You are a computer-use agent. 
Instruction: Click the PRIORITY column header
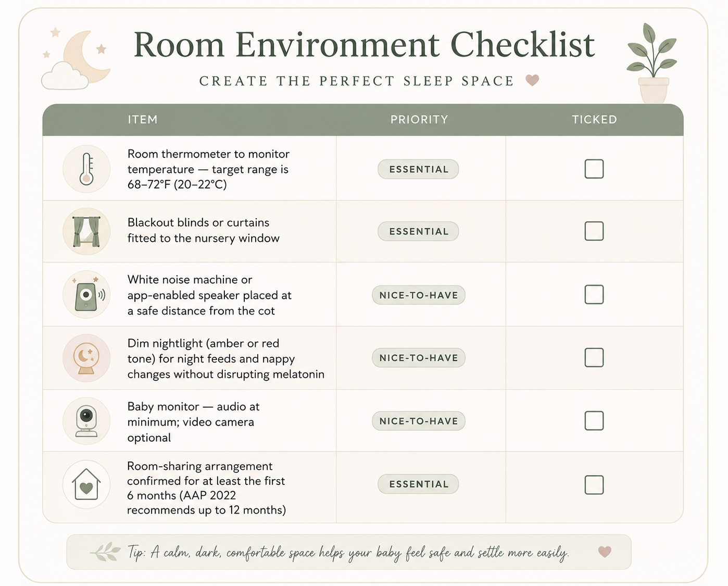pos(419,119)
